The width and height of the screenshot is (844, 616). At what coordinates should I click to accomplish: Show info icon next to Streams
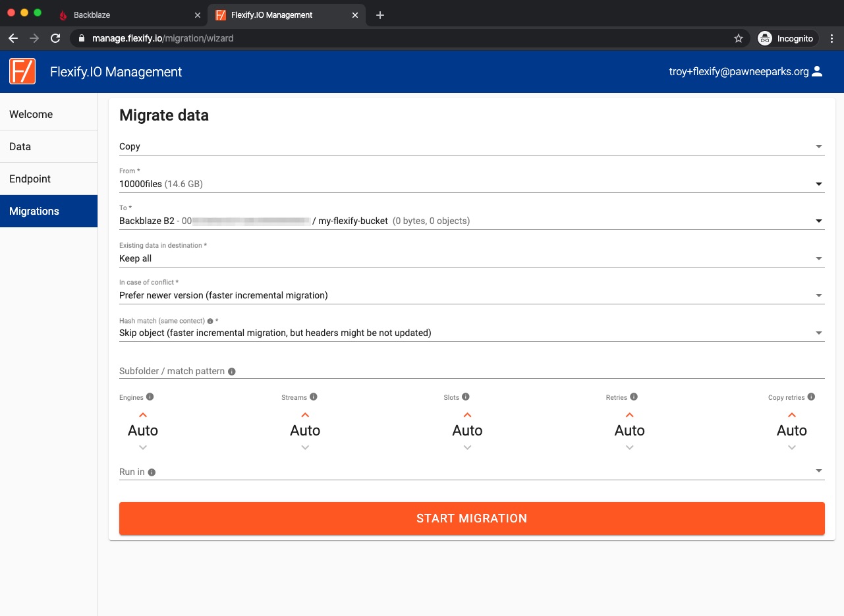(x=314, y=397)
